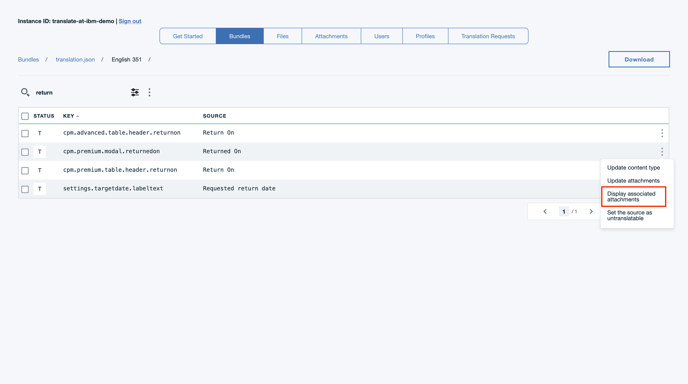Open the Bundles breadcrumb link
This screenshot has width=688, height=384.
[29, 59]
